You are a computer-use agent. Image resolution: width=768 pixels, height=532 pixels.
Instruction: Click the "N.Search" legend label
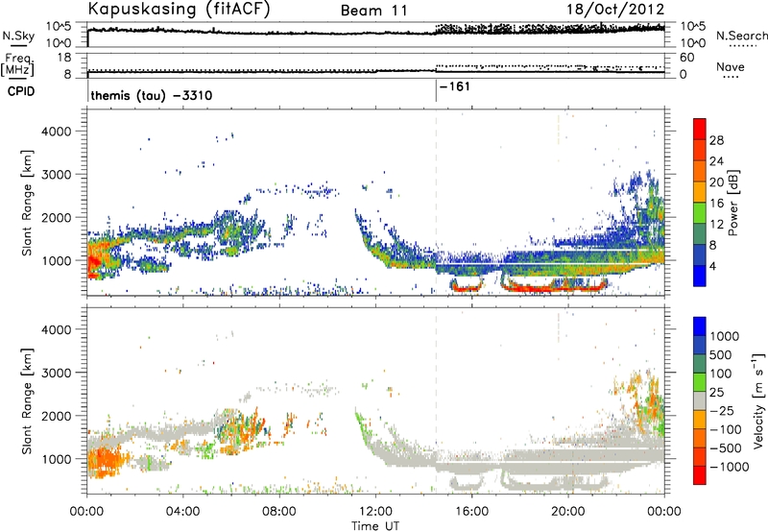[x=741, y=36]
